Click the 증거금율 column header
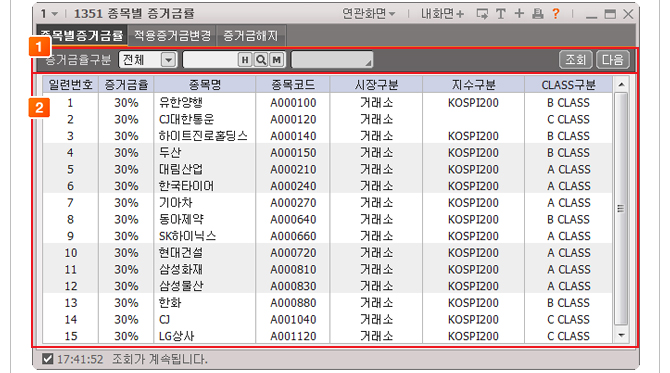The image size is (670, 373). point(126,85)
